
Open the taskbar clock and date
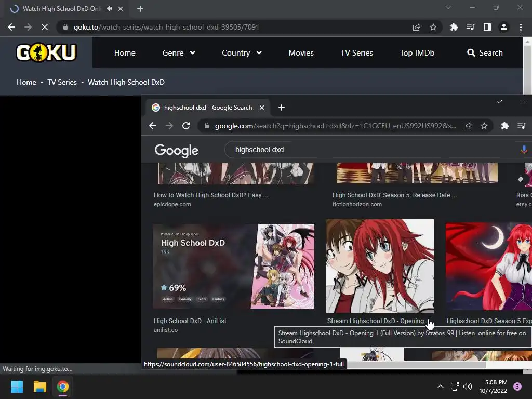click(494, 387)
